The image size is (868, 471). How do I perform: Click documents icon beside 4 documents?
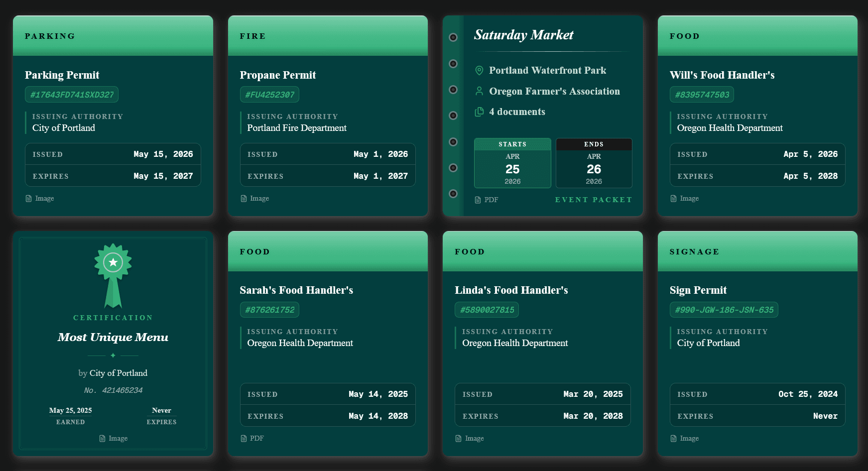(x=479, y=112)
